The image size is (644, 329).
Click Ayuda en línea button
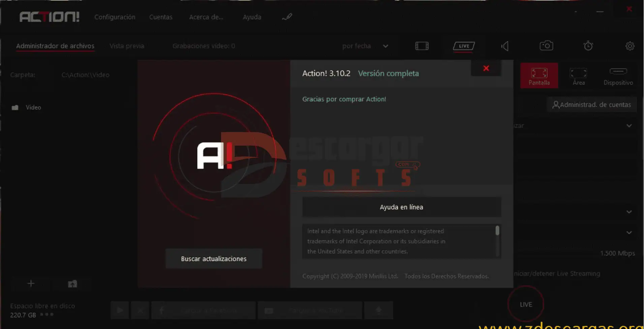(401, 207)
